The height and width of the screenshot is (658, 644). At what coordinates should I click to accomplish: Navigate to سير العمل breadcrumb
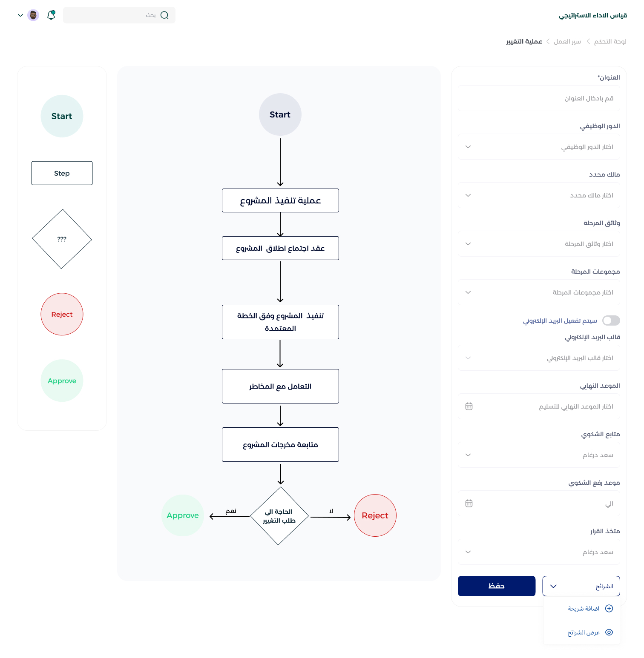[567, 42]
